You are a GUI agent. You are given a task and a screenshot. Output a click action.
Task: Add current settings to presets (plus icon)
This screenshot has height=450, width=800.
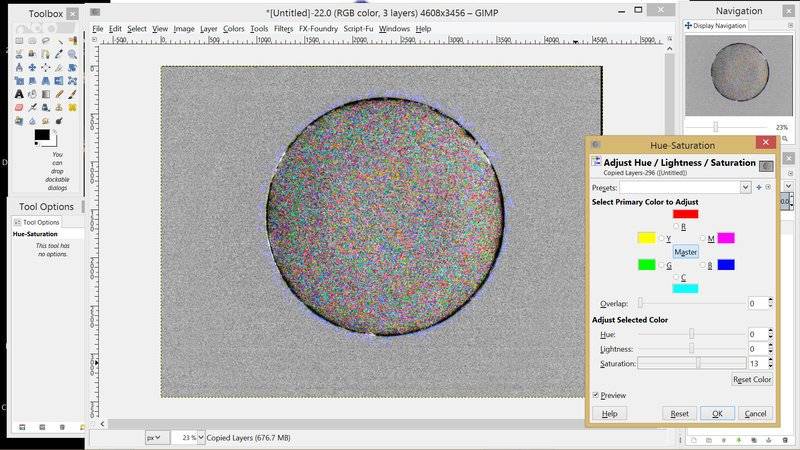click(x=758, y=187)
